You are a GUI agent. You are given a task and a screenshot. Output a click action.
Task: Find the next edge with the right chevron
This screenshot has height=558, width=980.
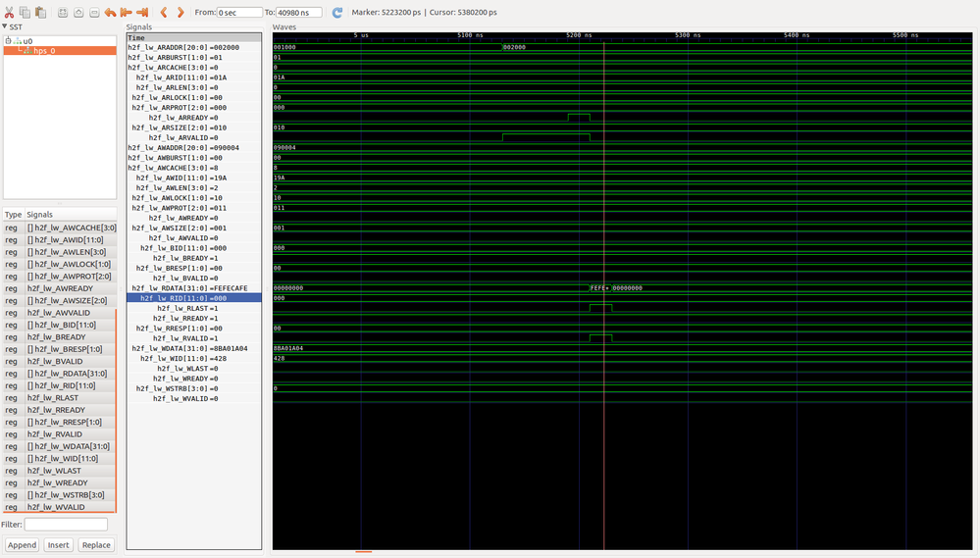click(179, 13)
